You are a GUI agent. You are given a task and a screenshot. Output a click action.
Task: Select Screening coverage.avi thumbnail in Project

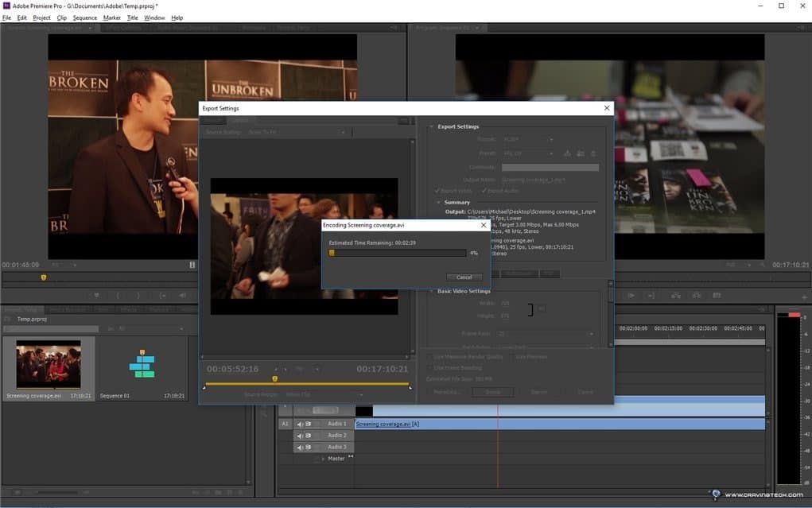[49, 364]
